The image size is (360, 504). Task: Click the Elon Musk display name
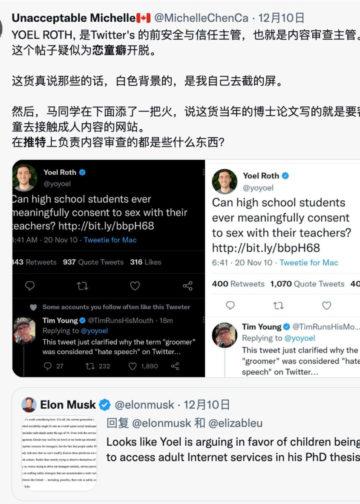(68, 405)
